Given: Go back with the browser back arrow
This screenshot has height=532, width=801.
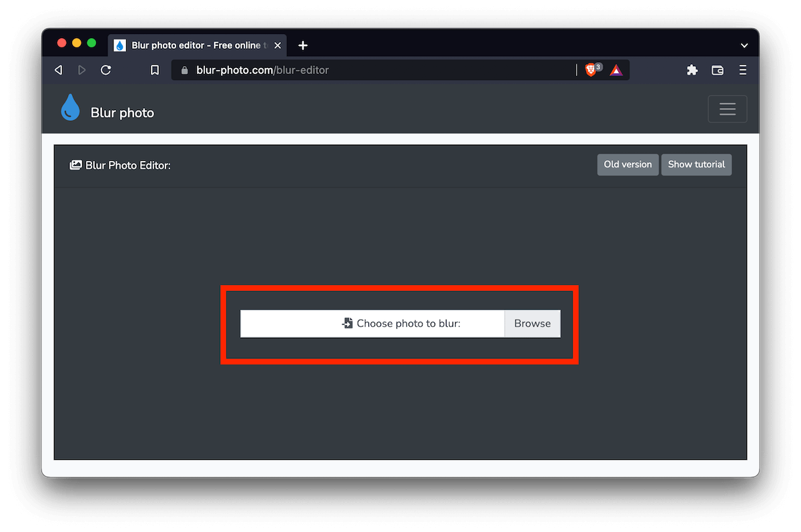Looking at the screenshot, I should pyautogui.click(x=59, y=70).
